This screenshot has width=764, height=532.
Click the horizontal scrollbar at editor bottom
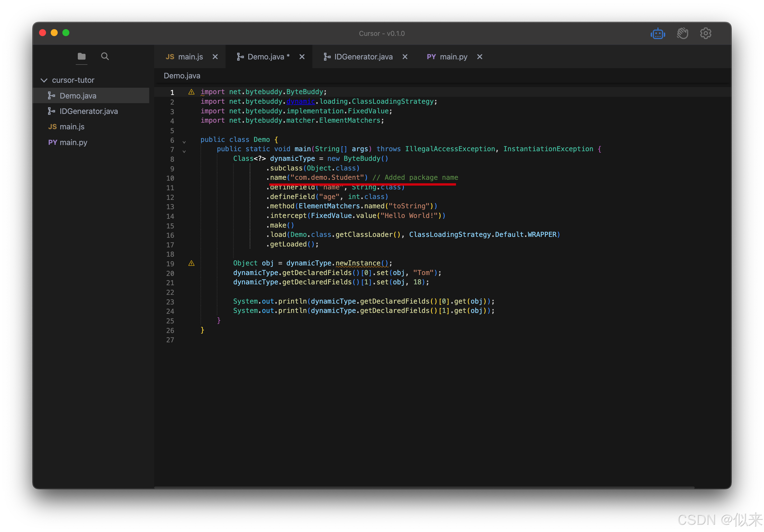coord(424,487)
